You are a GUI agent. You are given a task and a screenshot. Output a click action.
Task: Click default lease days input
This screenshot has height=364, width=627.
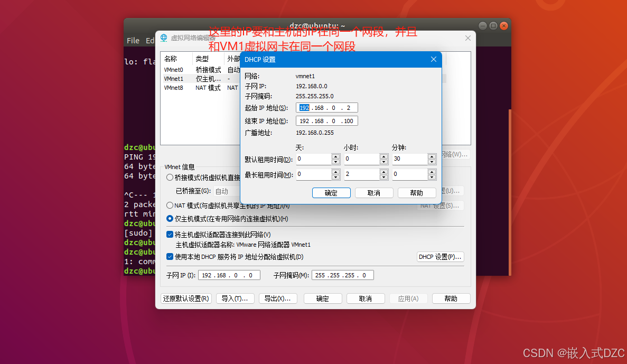coord(314,159)
